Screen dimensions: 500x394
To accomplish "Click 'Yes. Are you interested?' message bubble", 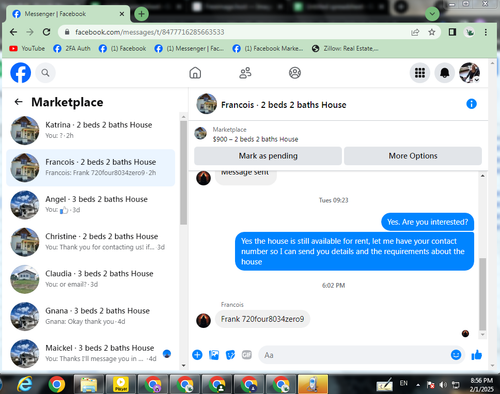I will [427, 222].
